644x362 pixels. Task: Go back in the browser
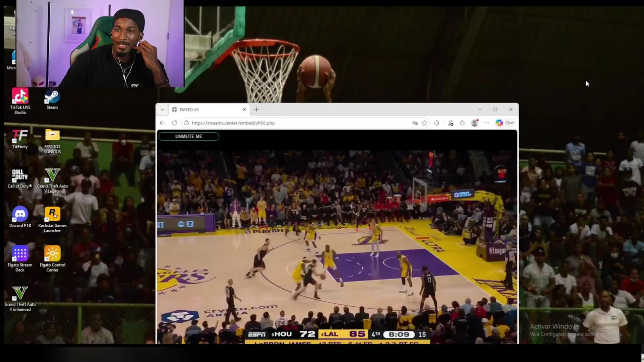(162, 123)
